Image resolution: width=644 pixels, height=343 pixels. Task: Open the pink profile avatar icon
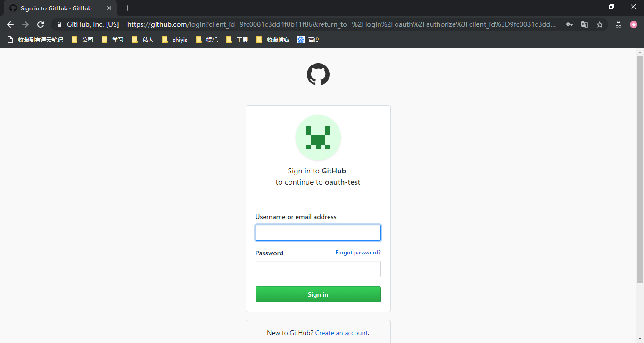(x=634, y=24)
